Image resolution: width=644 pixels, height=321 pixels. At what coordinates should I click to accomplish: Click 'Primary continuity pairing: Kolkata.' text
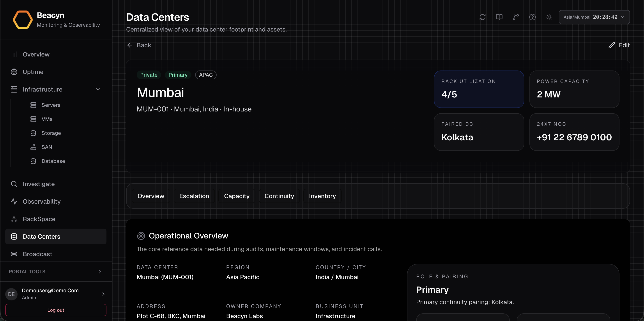465,302
